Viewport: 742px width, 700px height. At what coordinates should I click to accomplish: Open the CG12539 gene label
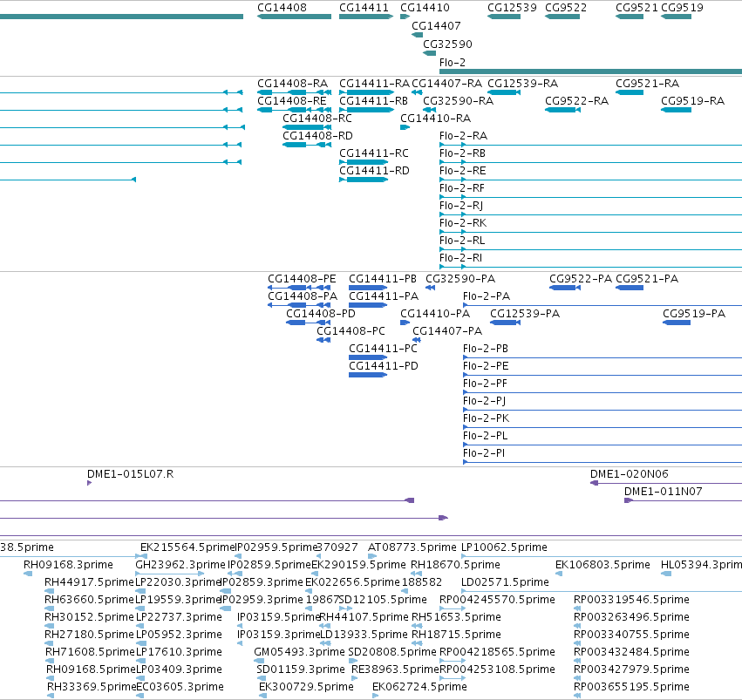[512, 8]
